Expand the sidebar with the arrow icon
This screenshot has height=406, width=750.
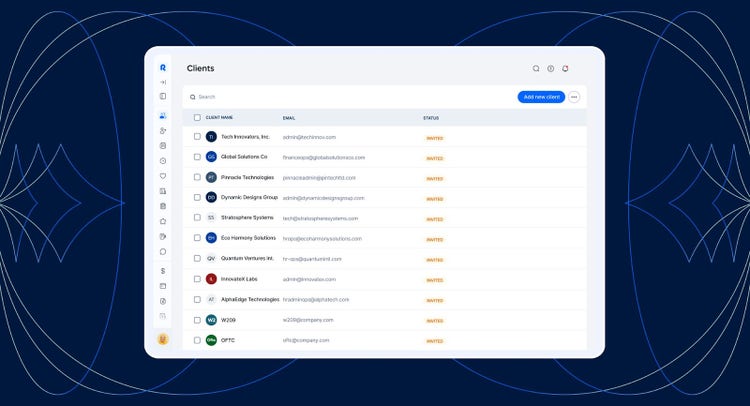163,82
